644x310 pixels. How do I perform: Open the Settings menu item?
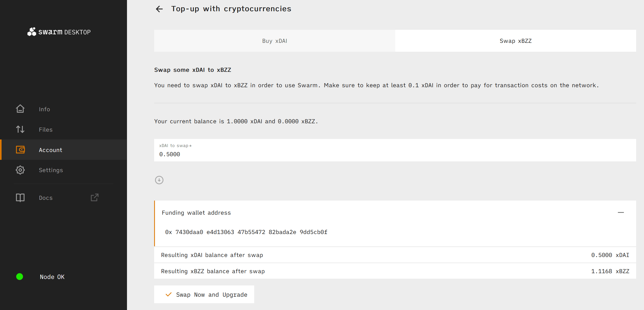[x=51, y=170]
